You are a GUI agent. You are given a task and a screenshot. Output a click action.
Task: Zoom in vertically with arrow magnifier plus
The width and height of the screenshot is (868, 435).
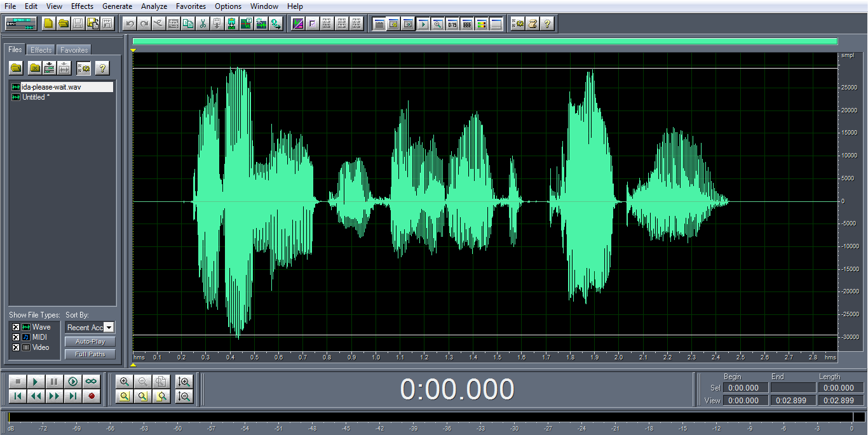click(184, 382)
